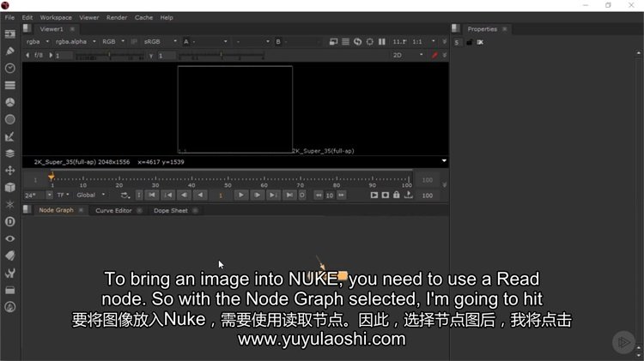Switch to the Curve Editor tab
This screenshot has height=361, width=644.
113,210
